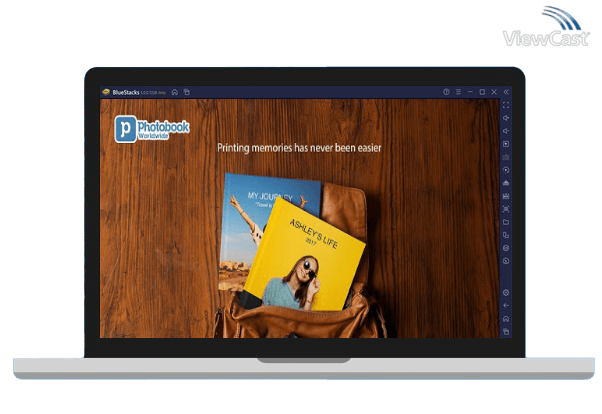Rotate screen using rotate icon

point(506,235)
